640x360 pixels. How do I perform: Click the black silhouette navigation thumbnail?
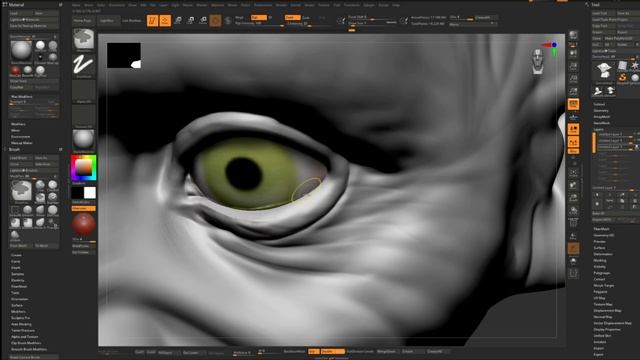click(124, 56)
